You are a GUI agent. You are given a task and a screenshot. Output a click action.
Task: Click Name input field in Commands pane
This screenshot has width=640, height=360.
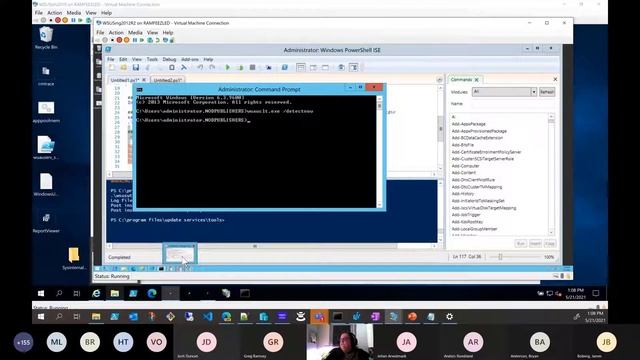tap(512, 104)
